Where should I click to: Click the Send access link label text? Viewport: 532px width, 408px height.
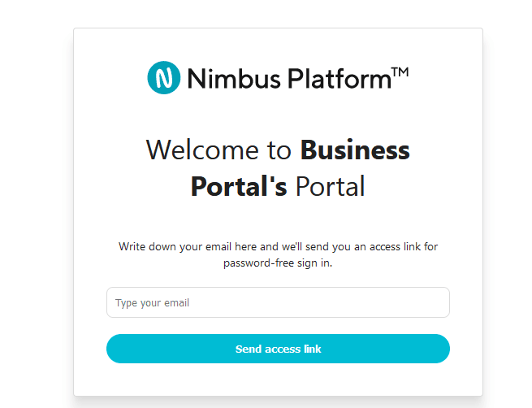pos(278,349)
